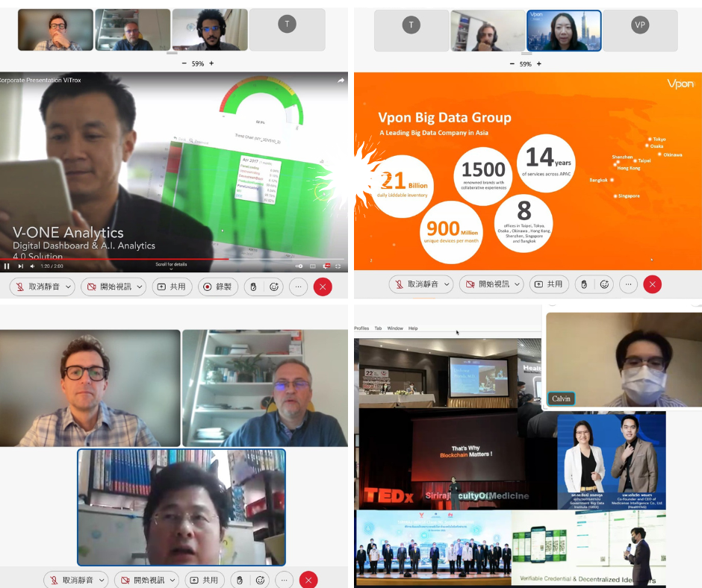
Task: Unmute microphone in bottom-left meeting toolbar
Action: pos(71,580)
